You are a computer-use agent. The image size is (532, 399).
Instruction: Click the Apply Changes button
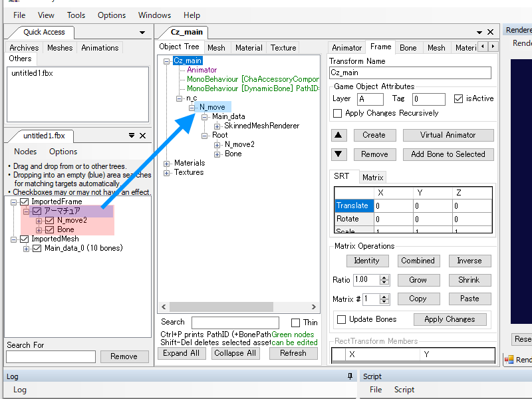450,319
